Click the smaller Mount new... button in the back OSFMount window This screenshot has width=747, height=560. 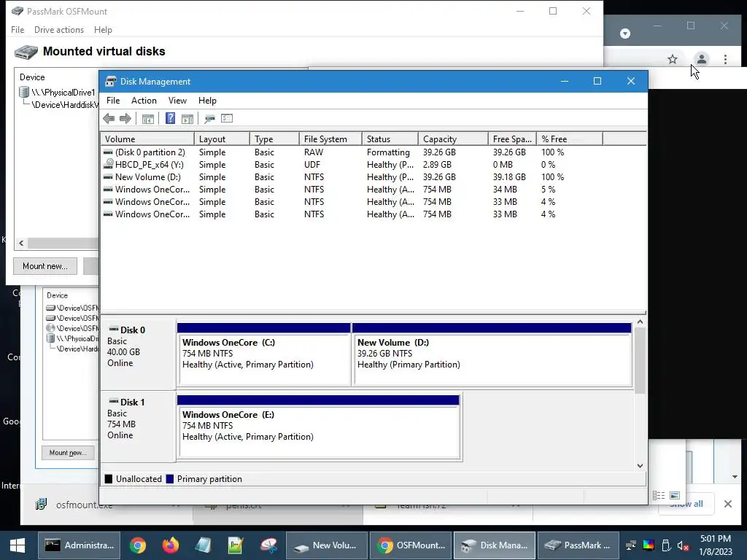tap(68, 452)
